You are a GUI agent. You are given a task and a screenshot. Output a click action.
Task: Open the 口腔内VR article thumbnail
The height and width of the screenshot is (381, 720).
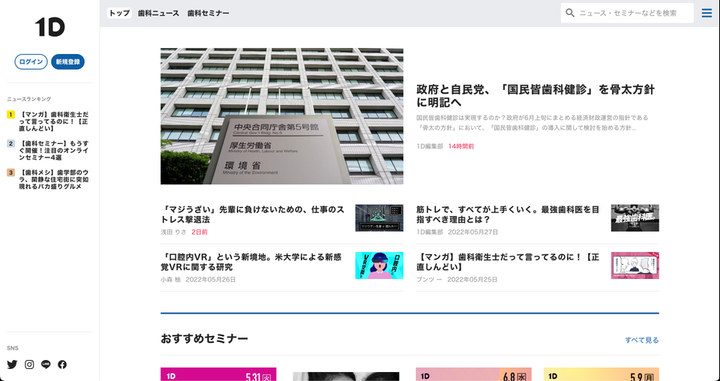[x=379, y=265]
